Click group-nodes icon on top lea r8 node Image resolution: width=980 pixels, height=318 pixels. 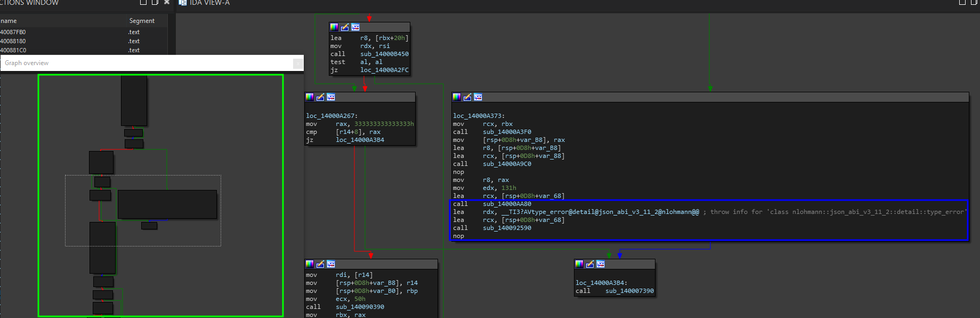[355, 27]
